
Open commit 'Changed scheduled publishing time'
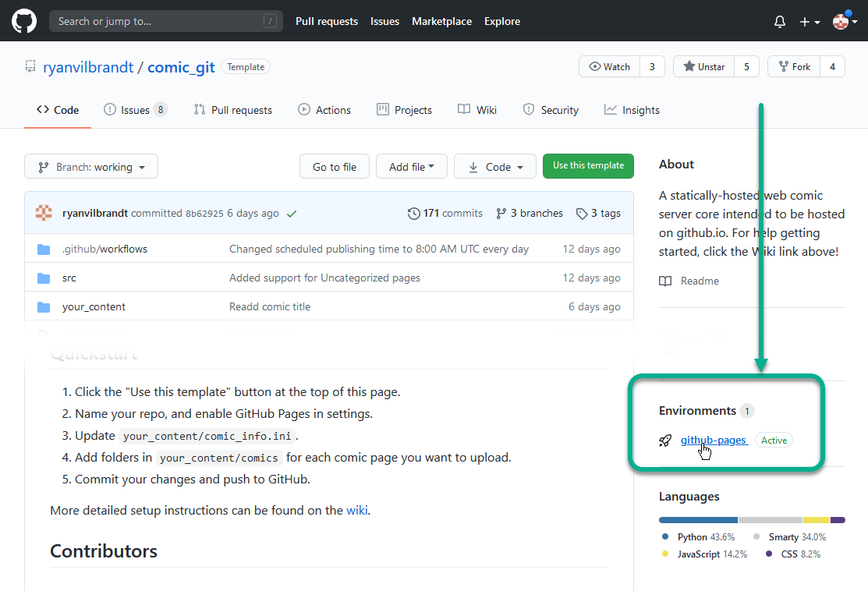point(379,249)
